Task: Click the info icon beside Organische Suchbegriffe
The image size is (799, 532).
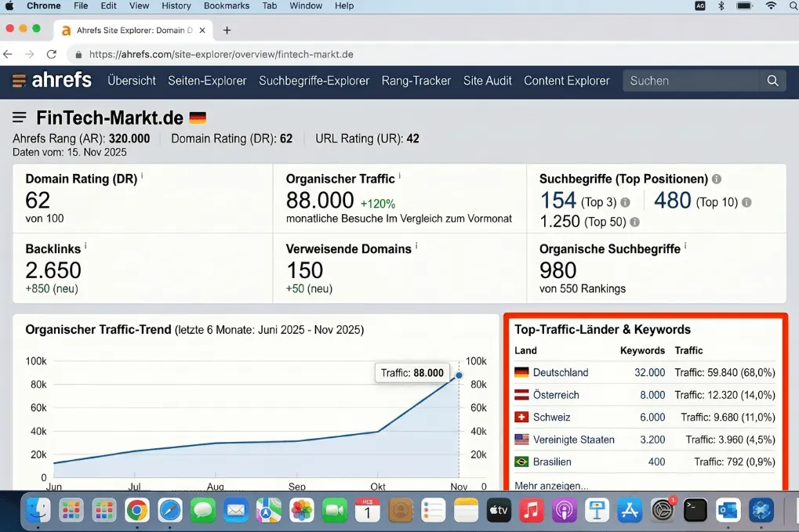Action: (x=685, y=246)
